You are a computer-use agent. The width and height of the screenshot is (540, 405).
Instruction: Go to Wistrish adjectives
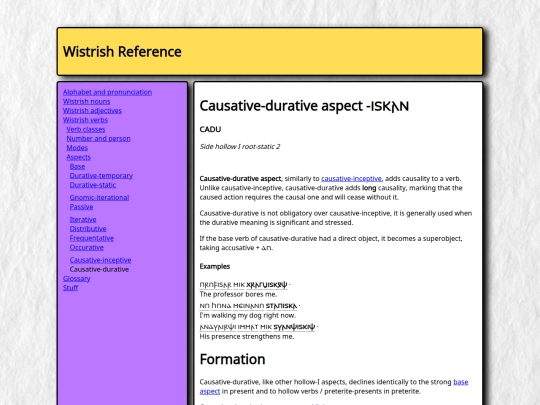click(92, 111)
